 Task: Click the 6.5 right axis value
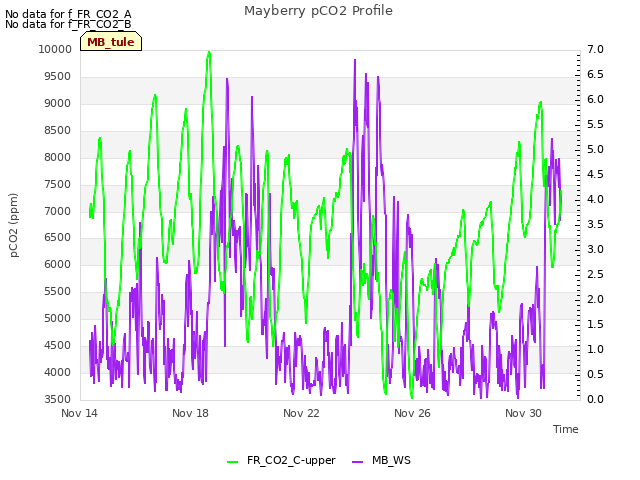(595, 74)
